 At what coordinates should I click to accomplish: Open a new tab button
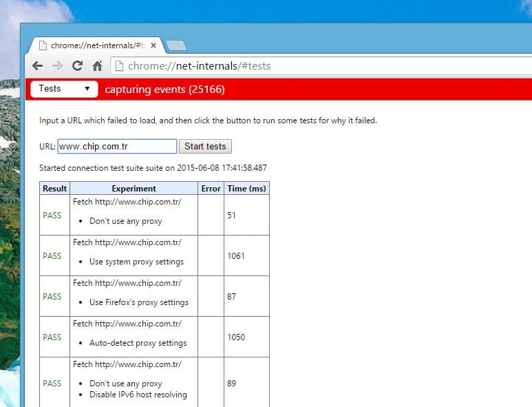pos(176,46)
